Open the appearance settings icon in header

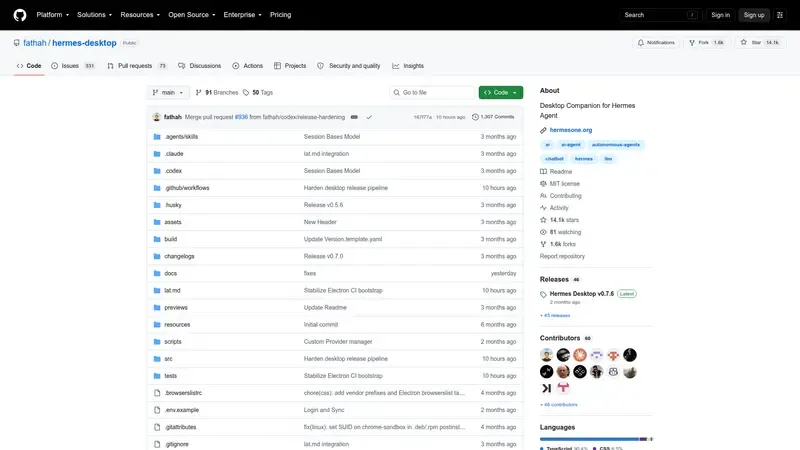(x=780, y=15)
